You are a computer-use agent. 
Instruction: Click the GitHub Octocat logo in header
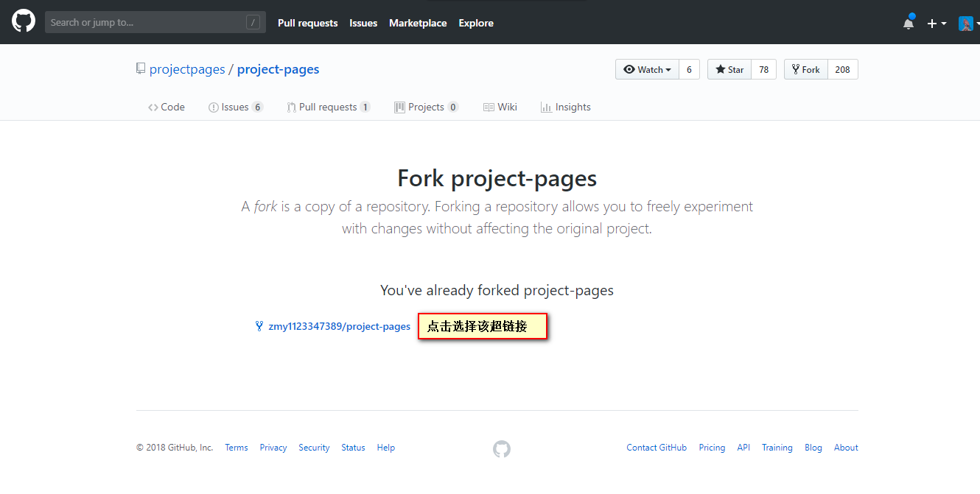[24, 21]
